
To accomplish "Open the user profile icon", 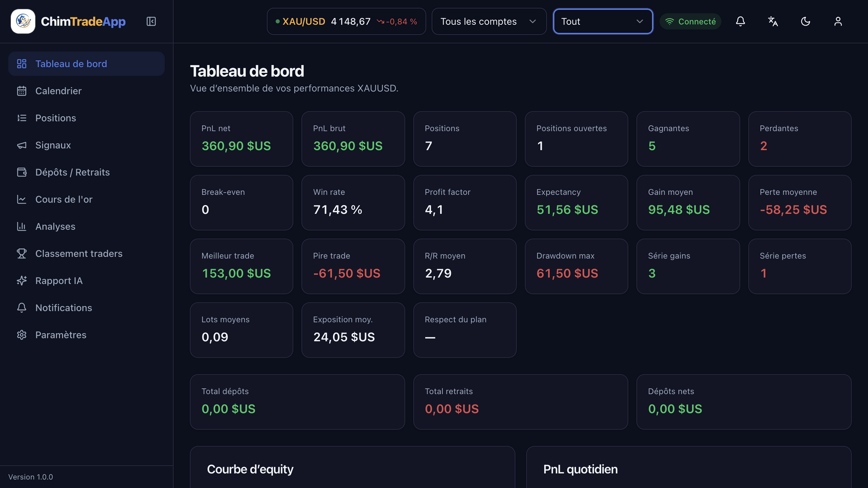I will [838, 21].
